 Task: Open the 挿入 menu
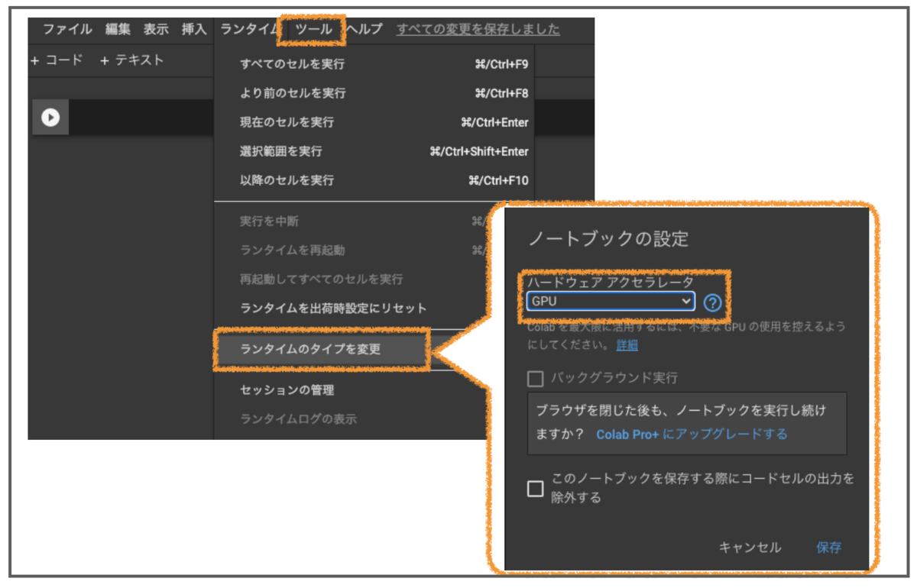pos(194,29)
